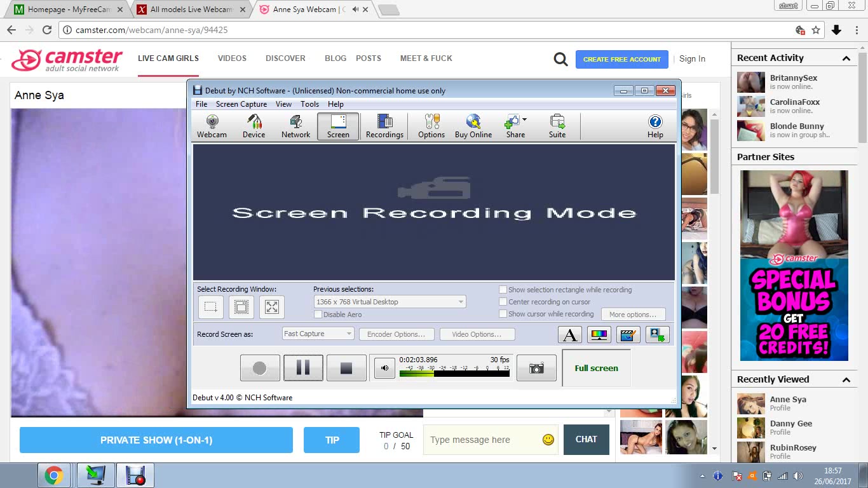
Task: Open the Options wrench icon in Debut
Action: pos(431,126)
